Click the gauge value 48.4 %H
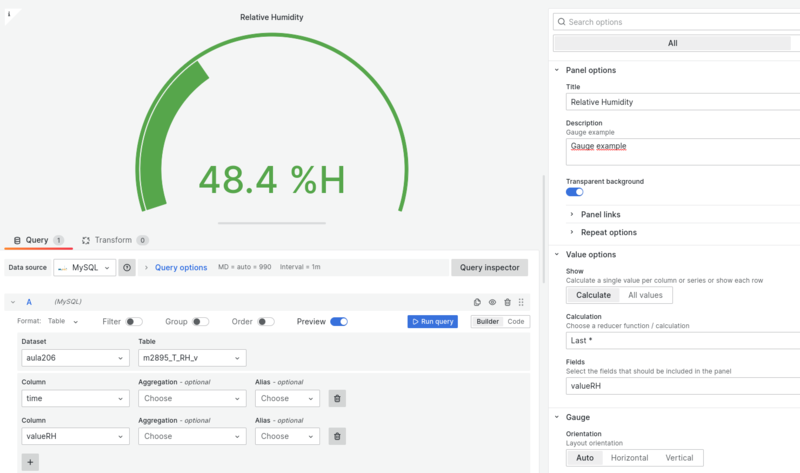Image resolution: width=800 pixels, height=473 pixels. [x=272, y=180]
